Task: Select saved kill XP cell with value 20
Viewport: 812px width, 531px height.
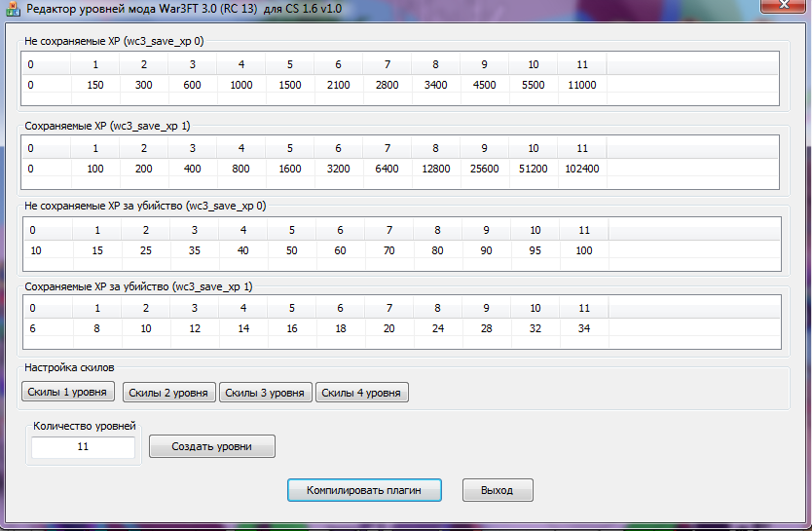Action: coord(388,328)
